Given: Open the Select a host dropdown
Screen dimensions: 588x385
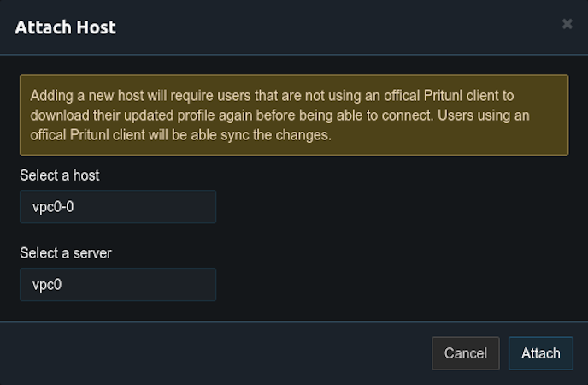Looking at the screenshot, I should [x=118, y=206].
